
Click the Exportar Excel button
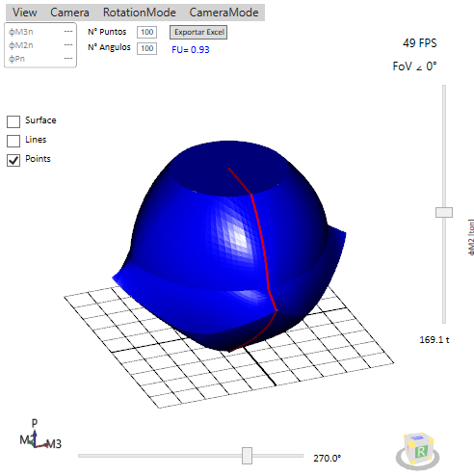(198, 33)
